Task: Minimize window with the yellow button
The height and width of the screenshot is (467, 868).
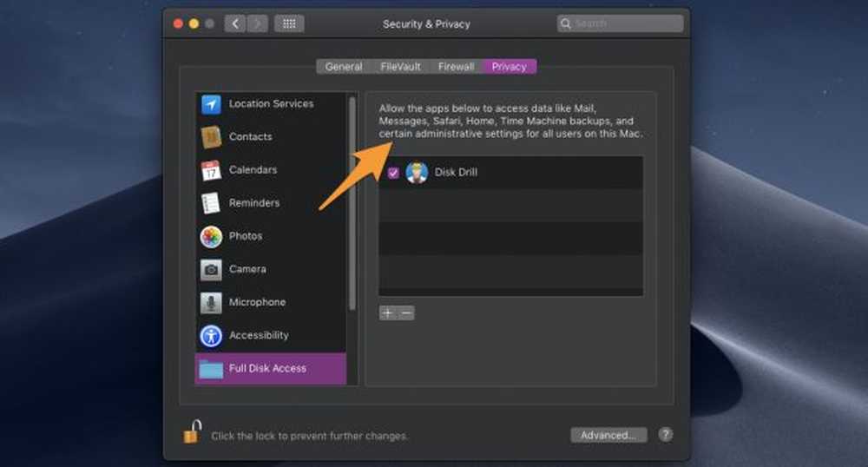Action: [194, 23]
